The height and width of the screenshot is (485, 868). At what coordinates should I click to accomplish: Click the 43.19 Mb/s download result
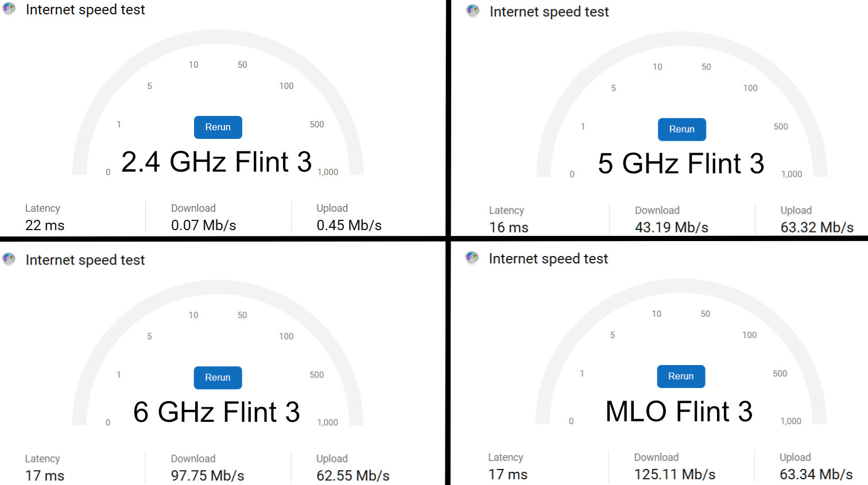pos(672,228)
